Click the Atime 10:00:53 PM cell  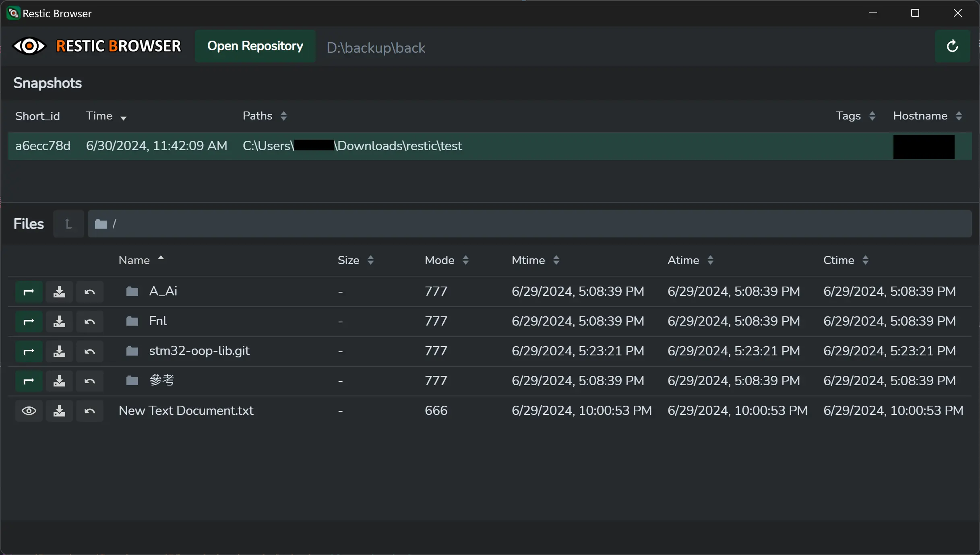tap(738, 411)
